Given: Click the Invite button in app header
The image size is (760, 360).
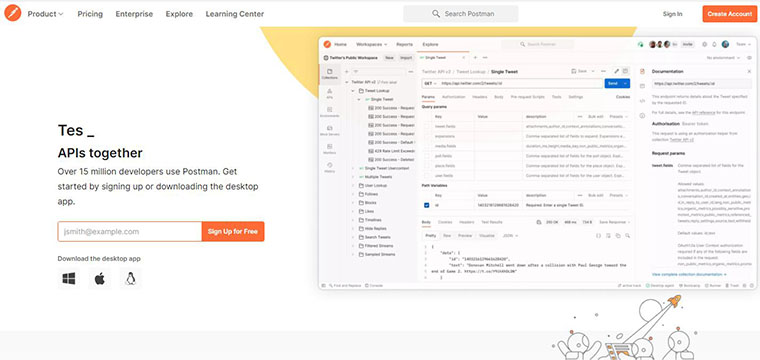Looking at the screenshot, I should point(687,44).
